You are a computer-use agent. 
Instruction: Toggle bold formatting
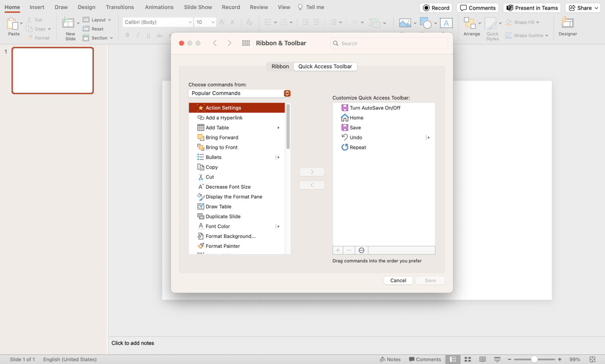click(127, 35)
